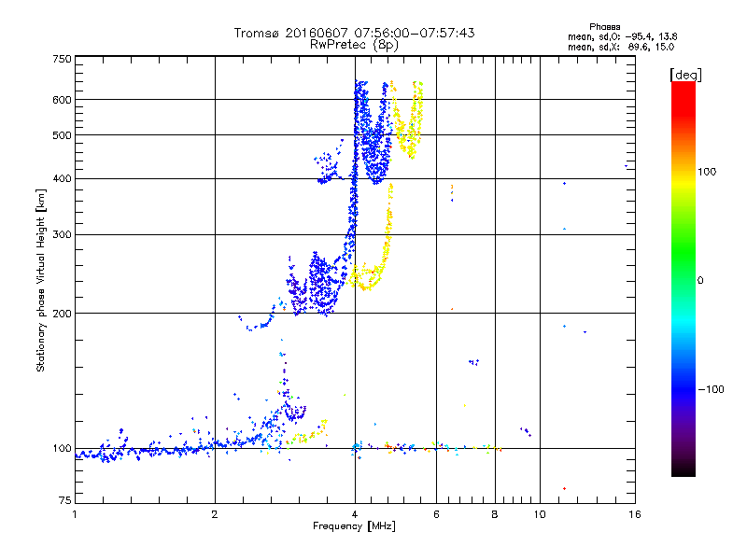Click the 'Phases' header text
Viewport: 747px width, 560px height.
[x=604, y=27]
